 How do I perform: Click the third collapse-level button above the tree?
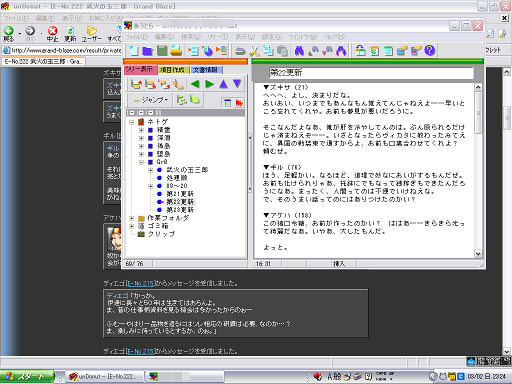click(x=151, y=113)
